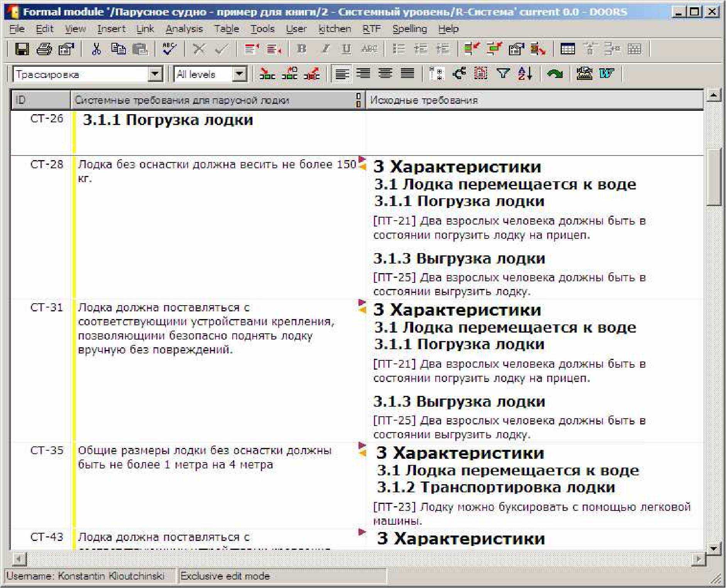Click the Copy icon
This screenshot has height=588, width=727.
click(x=118, y=49)
